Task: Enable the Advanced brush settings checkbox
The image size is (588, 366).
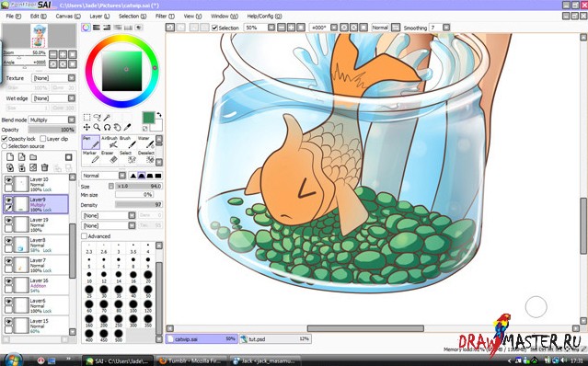Action: pyautogui.click(x=84, y=236)
